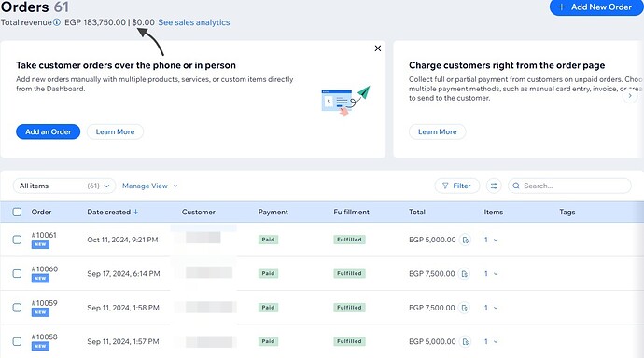Image resolution: width=644 pixels, height=358 pixels.
Task: Follow the See sales analytics link
Action: point(194,22)
